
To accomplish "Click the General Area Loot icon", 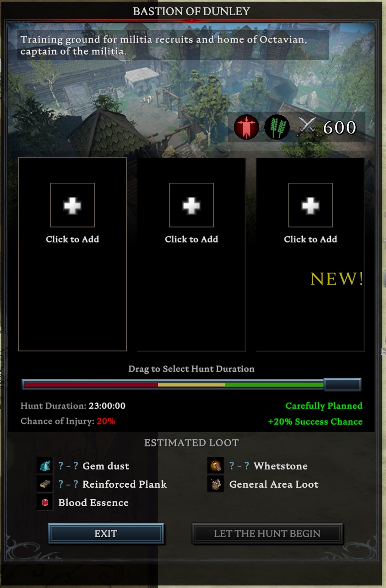I will tap(216, 484).
